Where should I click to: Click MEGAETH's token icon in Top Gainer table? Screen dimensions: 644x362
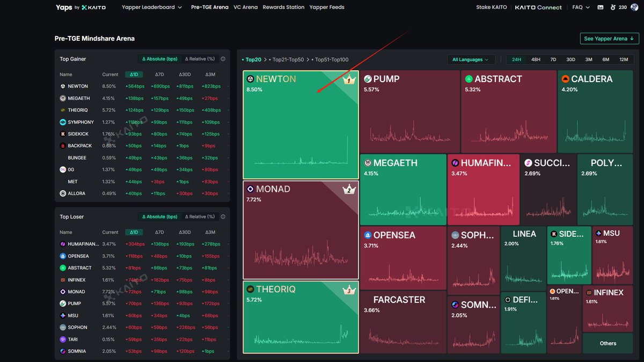tap(63, 98)
